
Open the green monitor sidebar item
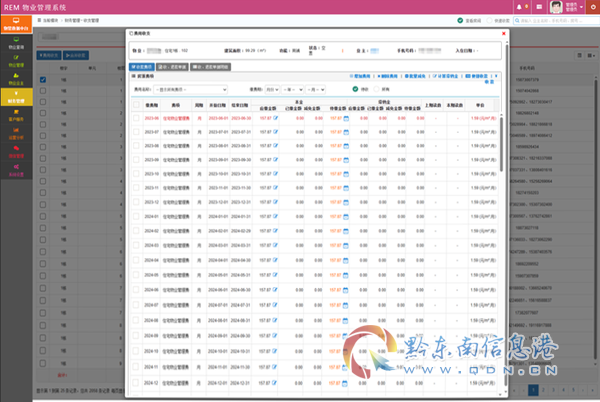pos(16,43)
